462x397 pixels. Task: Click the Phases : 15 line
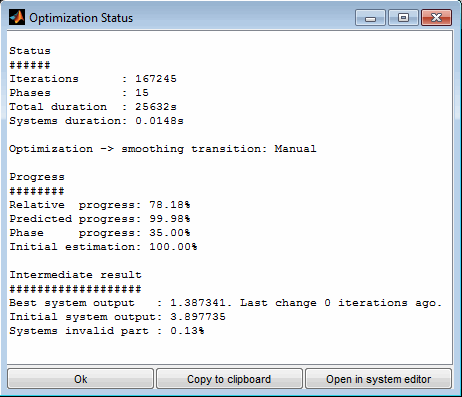[x=79, y=93]
